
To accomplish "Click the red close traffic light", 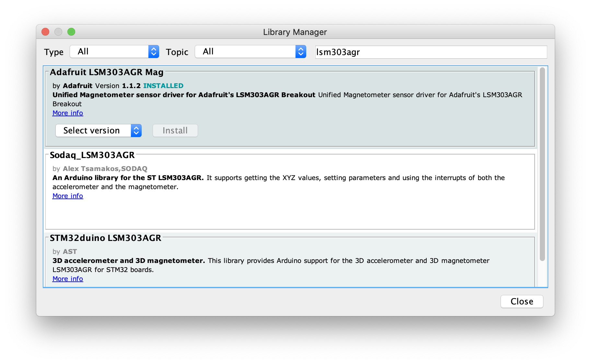I will click(x=45, y=32).
